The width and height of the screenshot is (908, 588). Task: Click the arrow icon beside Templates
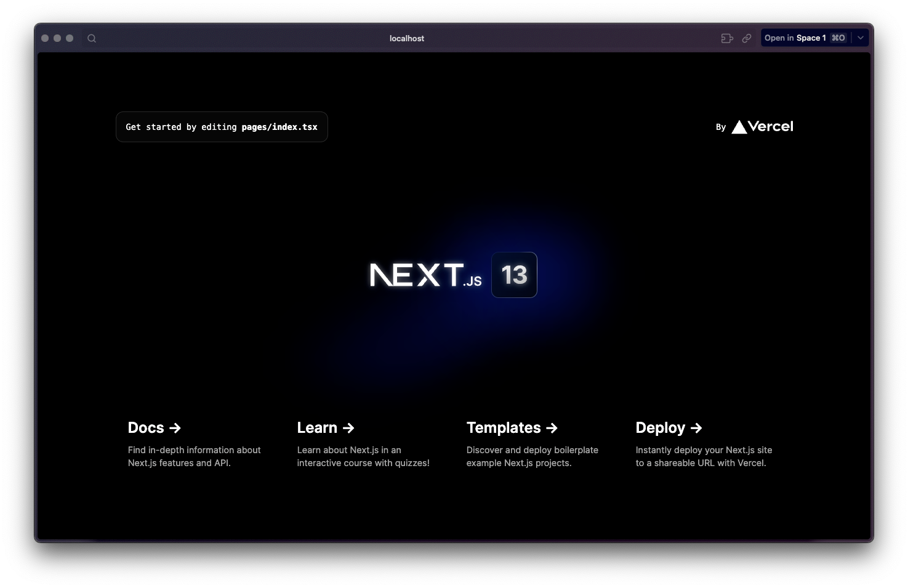click(x=552, y=427)
